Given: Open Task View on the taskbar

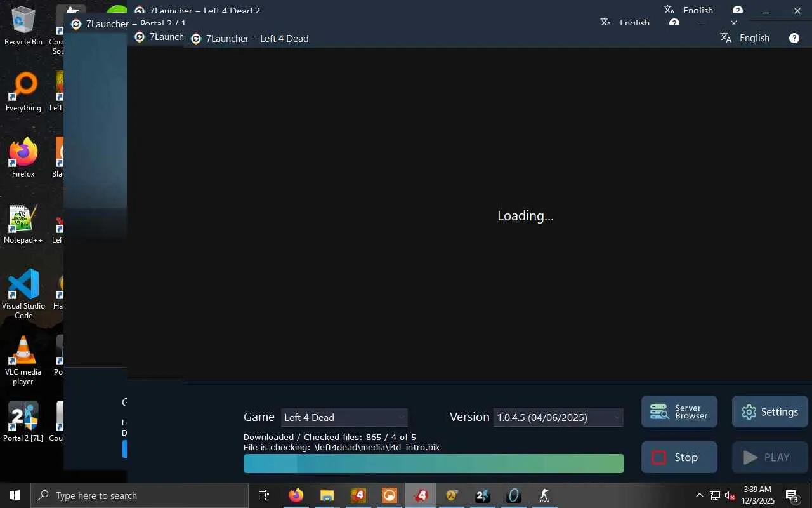Looking at the screenshot, I should tap(264, 495).
